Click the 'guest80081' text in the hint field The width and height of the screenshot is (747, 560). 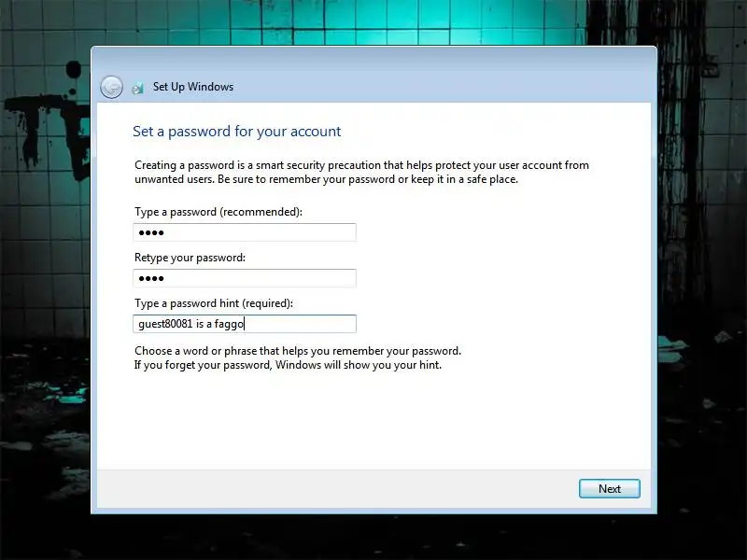point(165,324)
